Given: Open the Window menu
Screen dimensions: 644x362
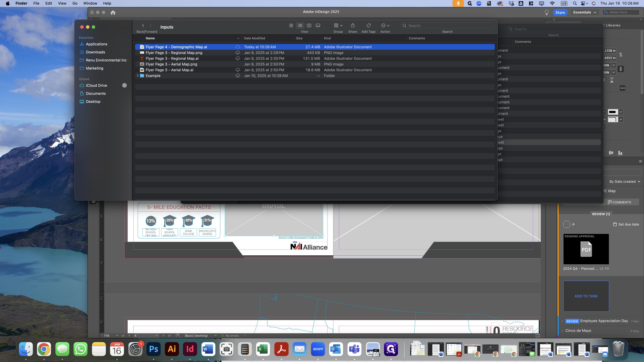Looking at the screenshot, I should click(90, 3).
